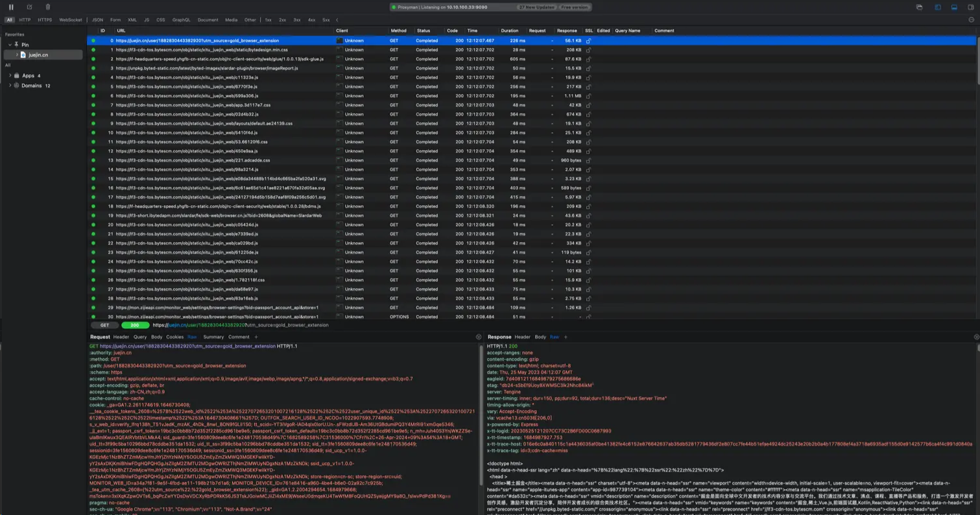Show only GraphQL requests
980x515 pixels.
point(182,20)
